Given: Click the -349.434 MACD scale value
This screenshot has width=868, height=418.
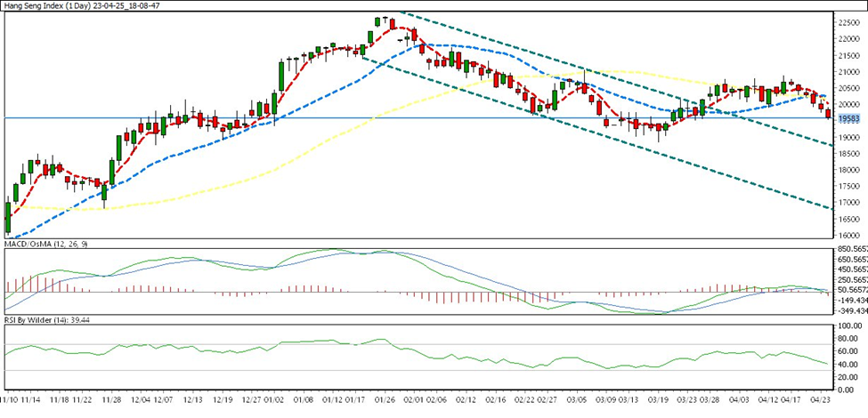Looking at the screenshot, I should click(x=852, y=310).
